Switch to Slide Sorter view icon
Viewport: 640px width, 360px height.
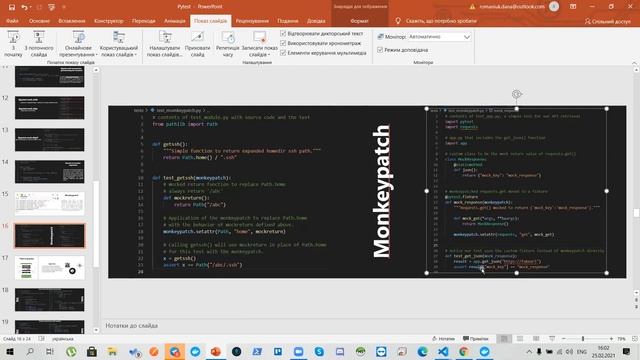coord(520,339)
